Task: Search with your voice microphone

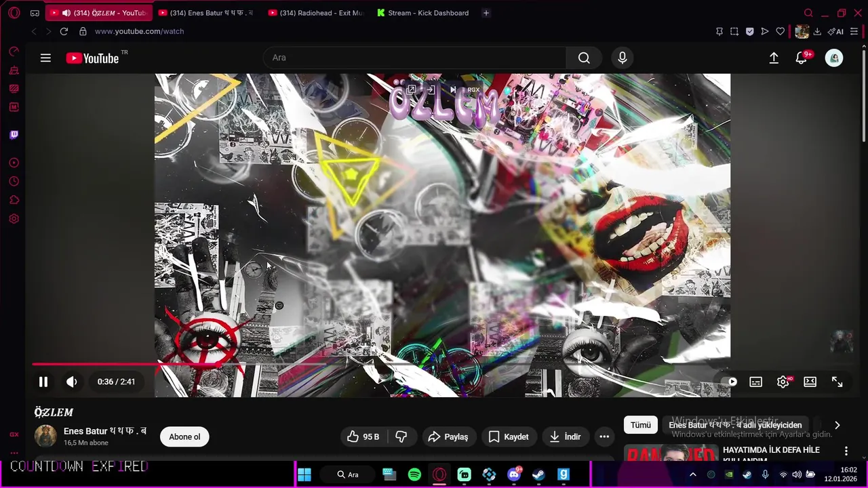Action: point(623,58)
